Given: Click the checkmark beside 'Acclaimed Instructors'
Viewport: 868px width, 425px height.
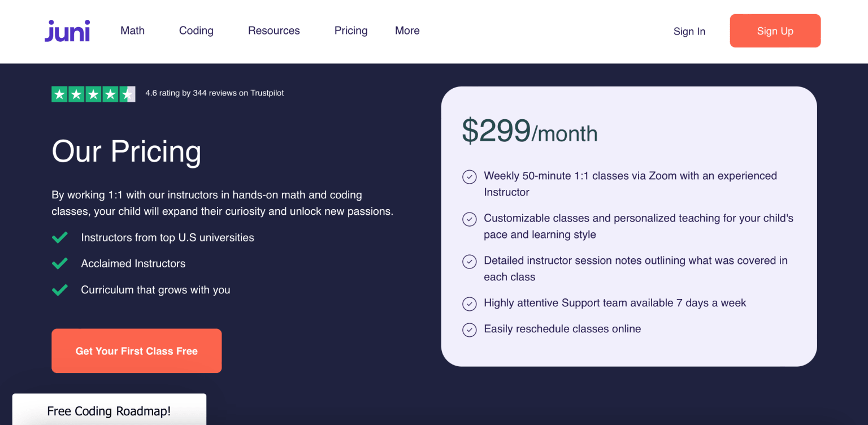Looking at the screenshot, I should click(x=59, y=263).
